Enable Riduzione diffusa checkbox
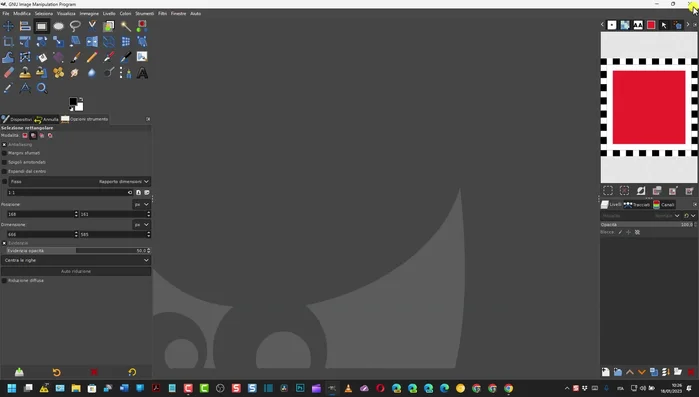Viewport: 699px width, 397px height. coord(4,280)
